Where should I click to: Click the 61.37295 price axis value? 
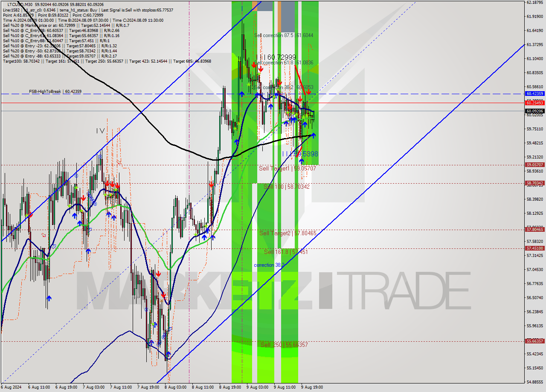click(x=534, y=45)
